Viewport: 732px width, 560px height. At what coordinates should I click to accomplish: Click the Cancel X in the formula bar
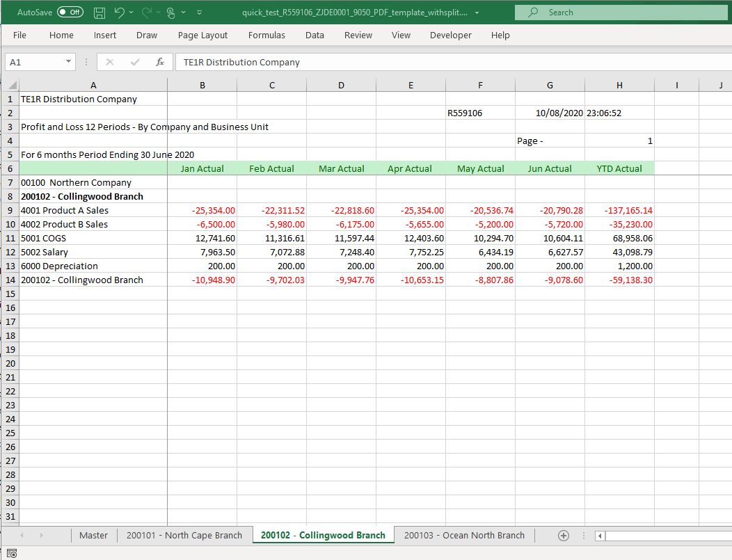109,62
